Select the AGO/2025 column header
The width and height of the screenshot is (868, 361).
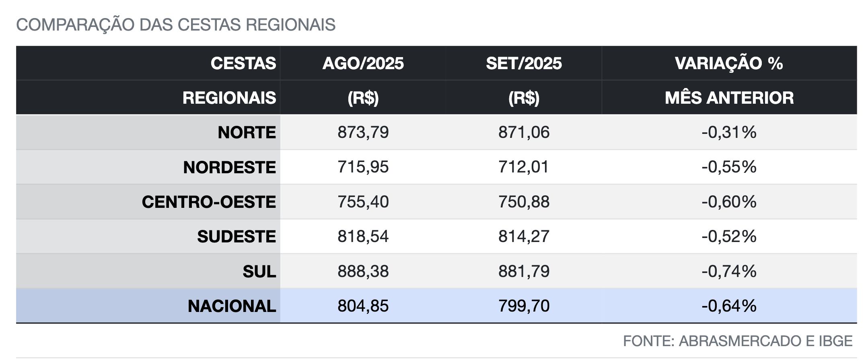point(363,64)
